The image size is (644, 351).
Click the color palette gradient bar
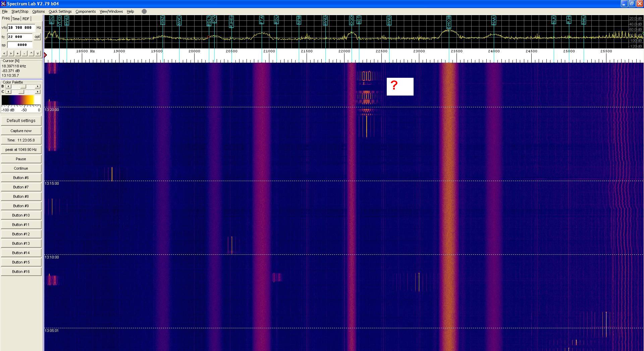coord(21,100)
